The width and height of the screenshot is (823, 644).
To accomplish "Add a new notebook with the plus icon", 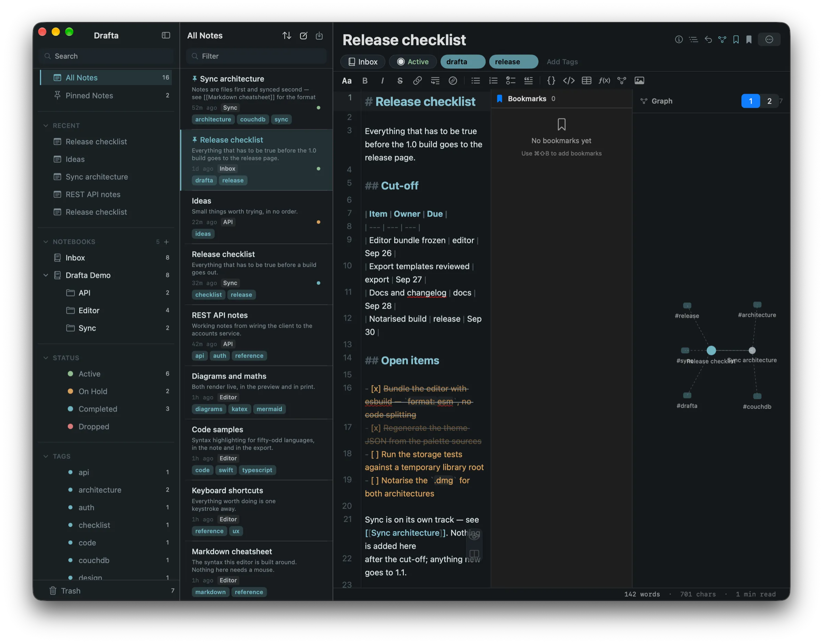I will [x=166, y=242].
